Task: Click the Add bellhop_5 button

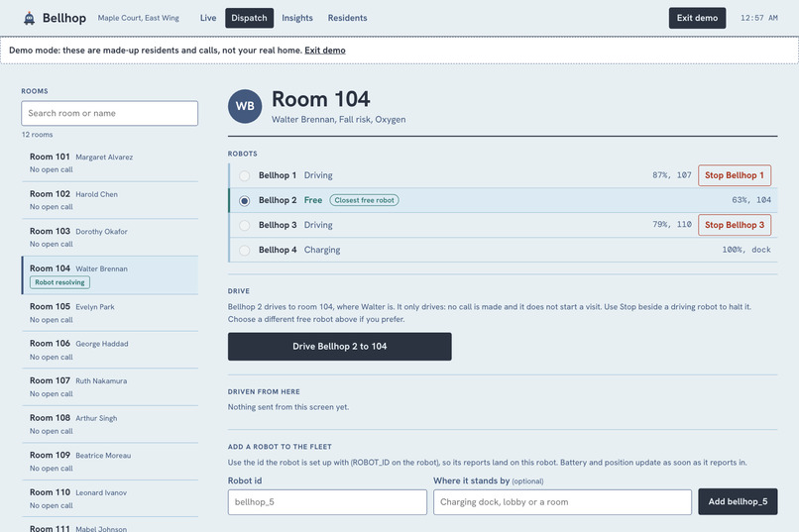Action: (x=738, y=501)
